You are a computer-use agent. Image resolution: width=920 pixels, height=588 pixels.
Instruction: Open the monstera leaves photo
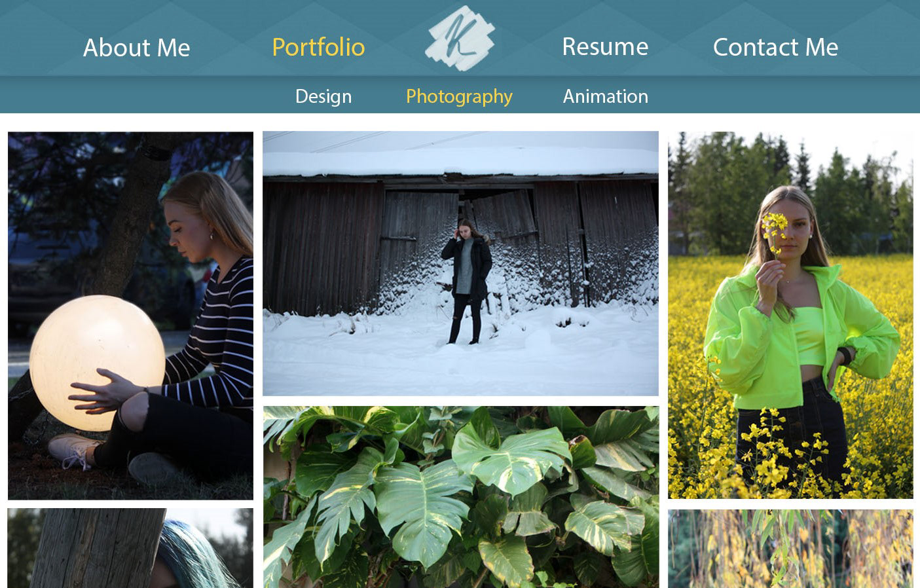(x=461, y=497)
